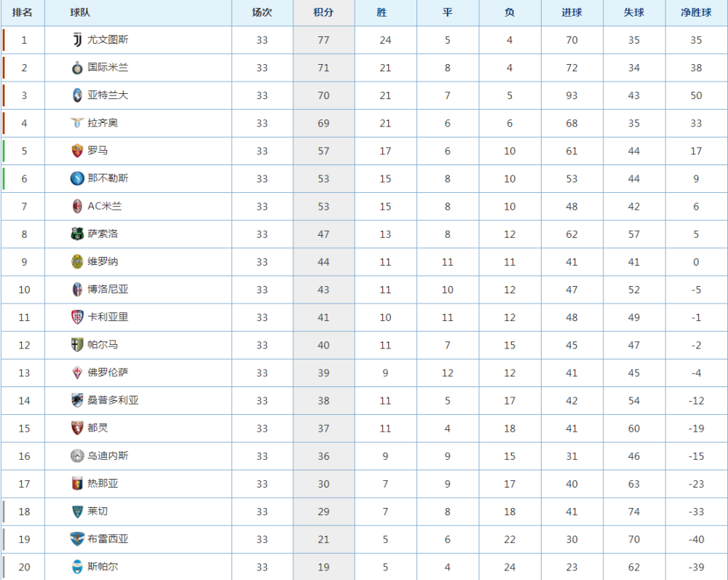Click the Fiorentina (佛罗伦萨) purple logo
728x580 pixels.
(x=77, y=373)
